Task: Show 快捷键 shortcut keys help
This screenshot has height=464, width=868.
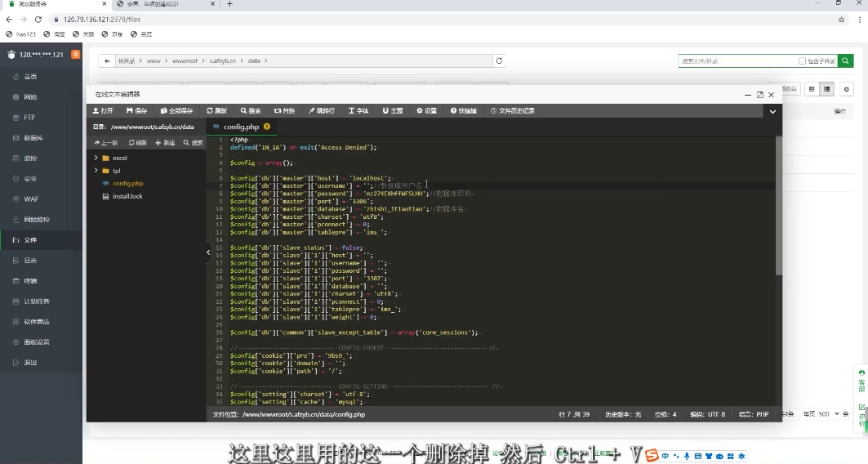Action: coord(463,111)
